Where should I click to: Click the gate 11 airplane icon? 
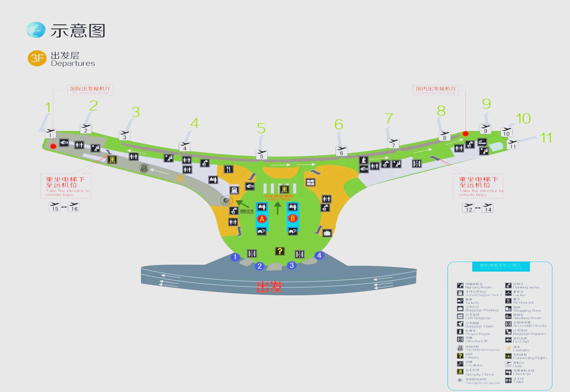(x=513, y=144)
